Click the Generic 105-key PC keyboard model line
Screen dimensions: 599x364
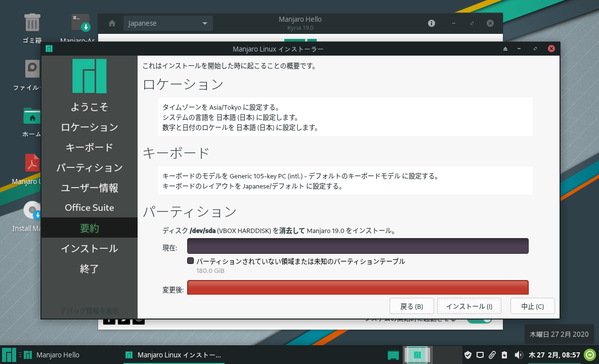[x=301, y=176]
